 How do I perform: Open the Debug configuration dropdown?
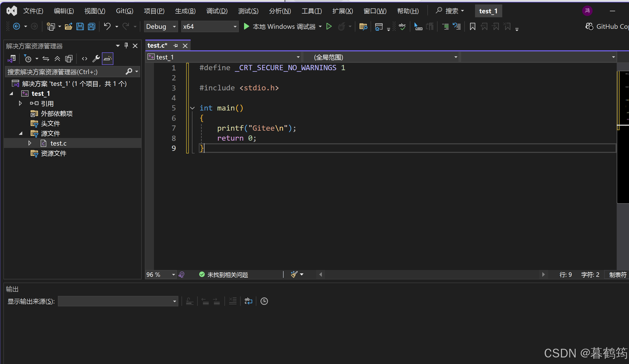161,26
